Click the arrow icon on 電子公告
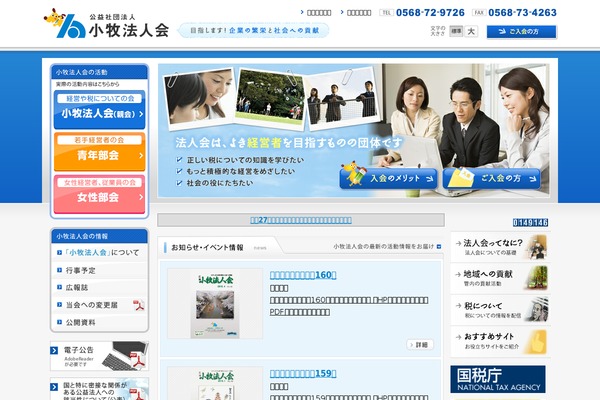Viewport: 600px width, 400px height. point(54,350)
